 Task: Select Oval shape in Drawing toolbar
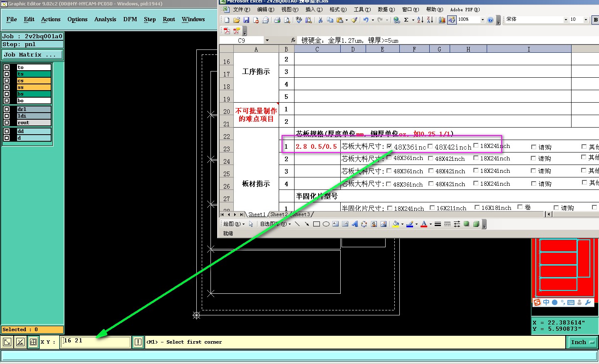point(326,224)
